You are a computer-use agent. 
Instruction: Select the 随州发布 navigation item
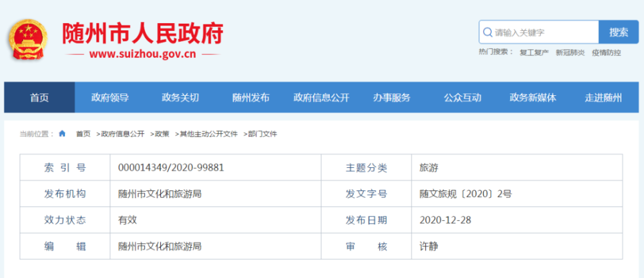[x=251, y=98]
